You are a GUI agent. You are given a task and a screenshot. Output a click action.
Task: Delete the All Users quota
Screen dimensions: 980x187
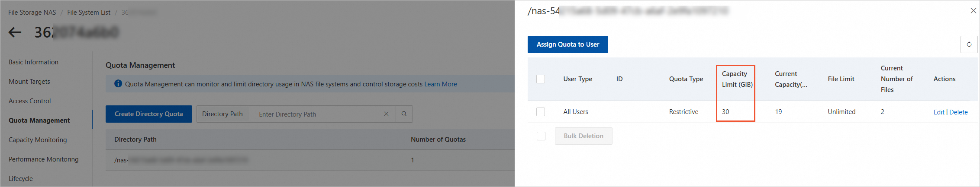click(958, 112)
